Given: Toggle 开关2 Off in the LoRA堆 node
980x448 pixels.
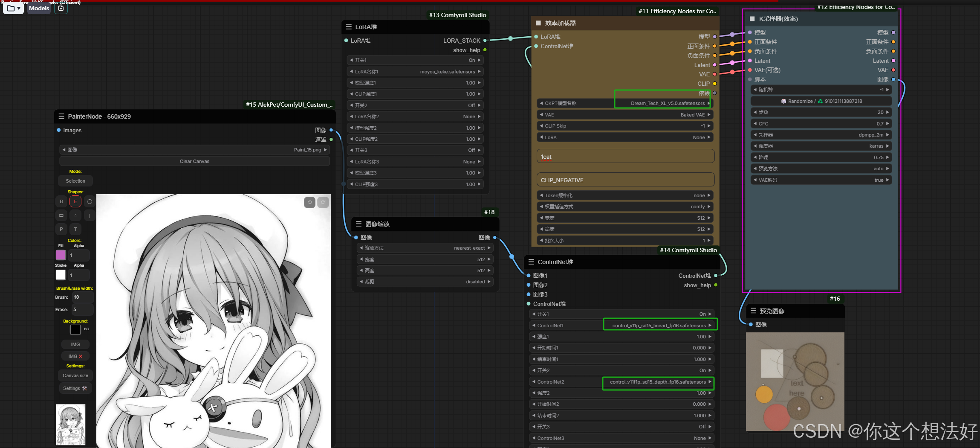Looking at the screenshot, I should point(415,105).
